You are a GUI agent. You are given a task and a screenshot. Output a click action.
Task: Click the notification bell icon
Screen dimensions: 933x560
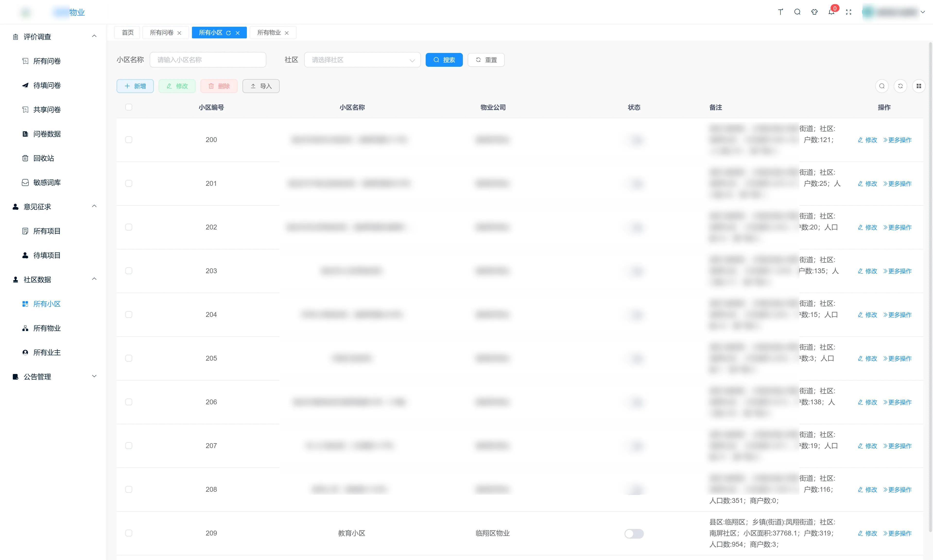tap(831, 12)
